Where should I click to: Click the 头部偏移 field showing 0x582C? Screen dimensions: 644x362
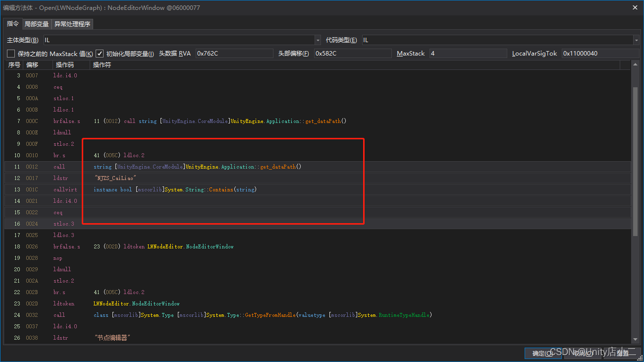point(353,53)
